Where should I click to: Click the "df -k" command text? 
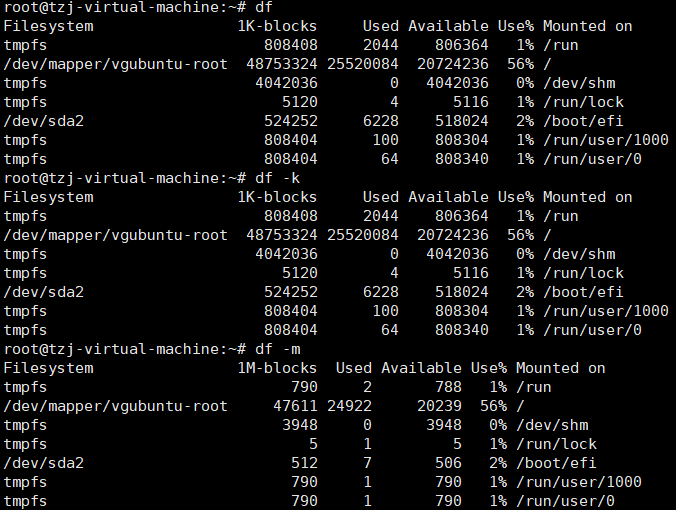[276, 178]
